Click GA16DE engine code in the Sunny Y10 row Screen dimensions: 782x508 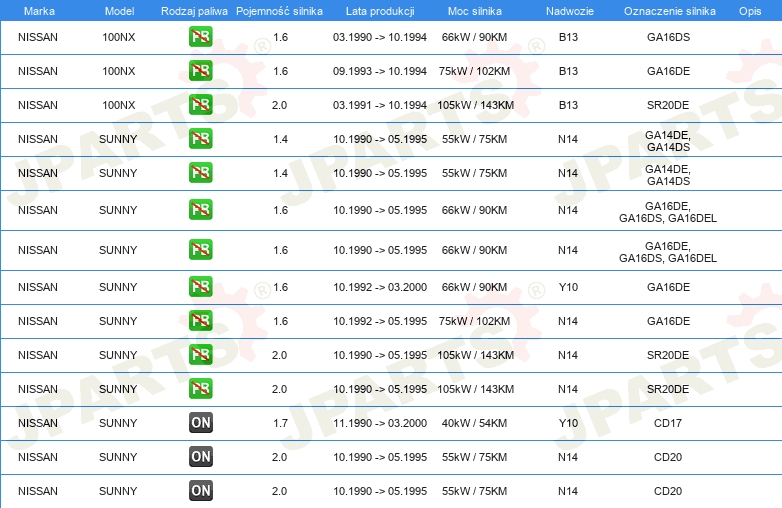point(668,287)
